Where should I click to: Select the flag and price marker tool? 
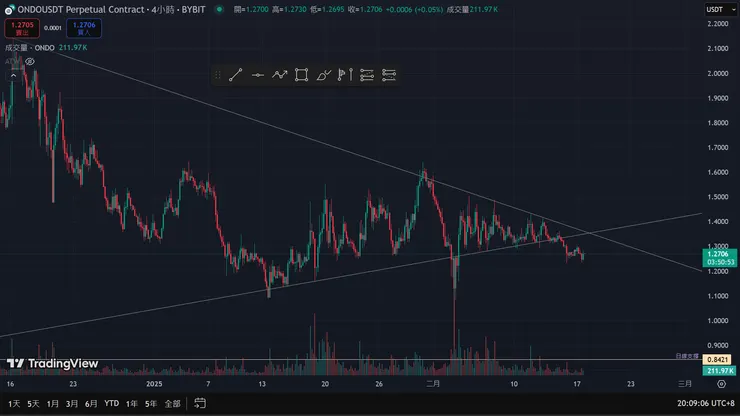tap(345, 75)
